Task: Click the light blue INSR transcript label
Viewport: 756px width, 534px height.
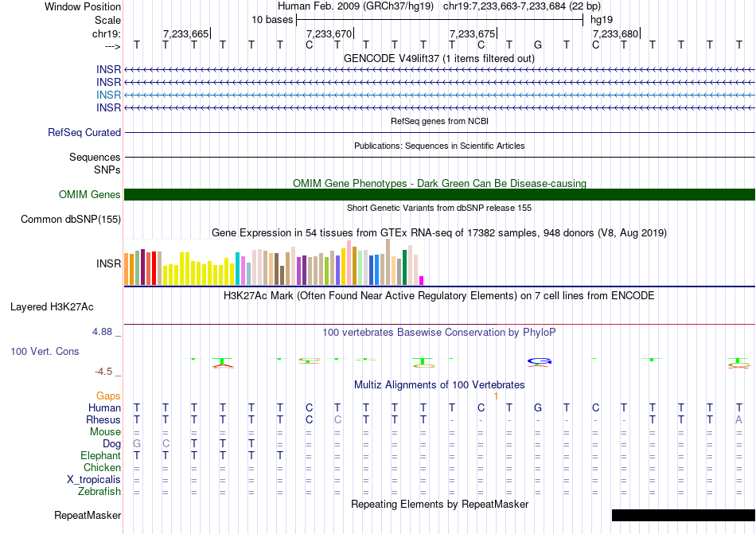Action: point(108,95)
